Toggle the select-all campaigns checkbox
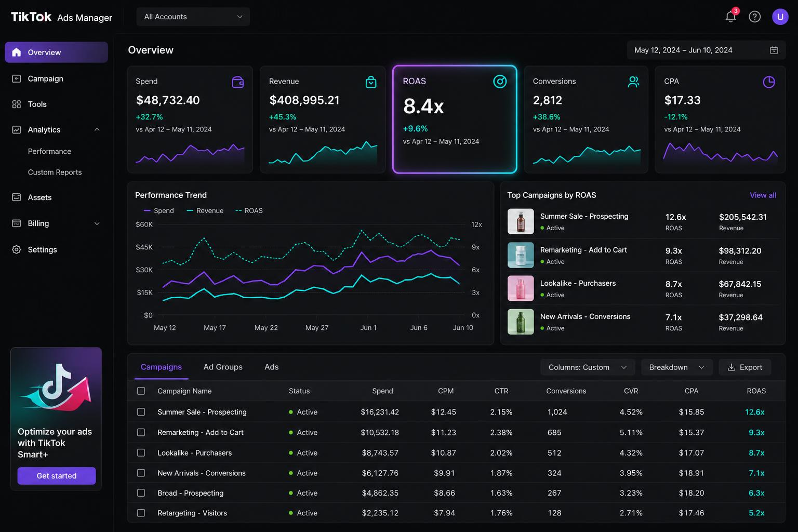 tap(141, 391)
